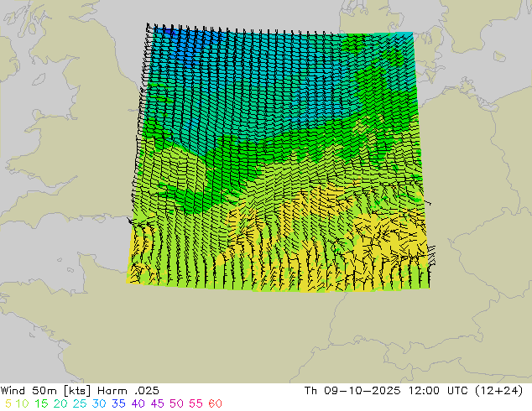The height and width of the screenshot is (411, 532).
Task: Click the 'Wind 50m [kts] Harm .025' title text
Action: 80,391
